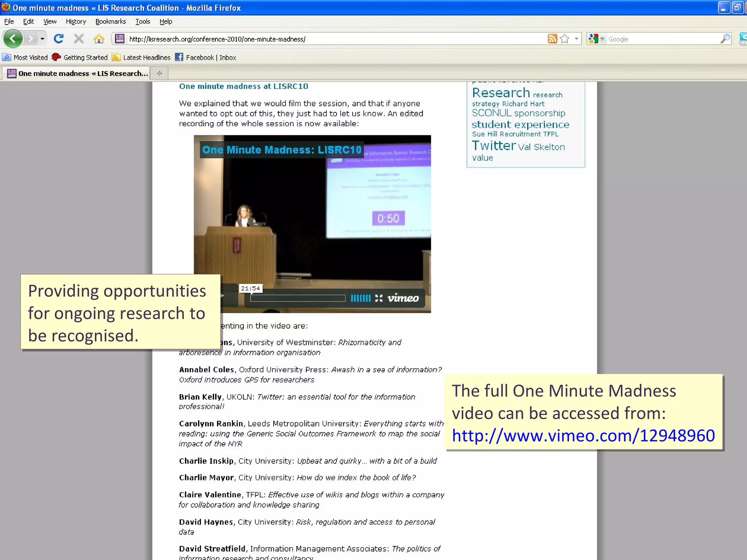
Task: Open the Twitter tag
Action: coord(494,145)
